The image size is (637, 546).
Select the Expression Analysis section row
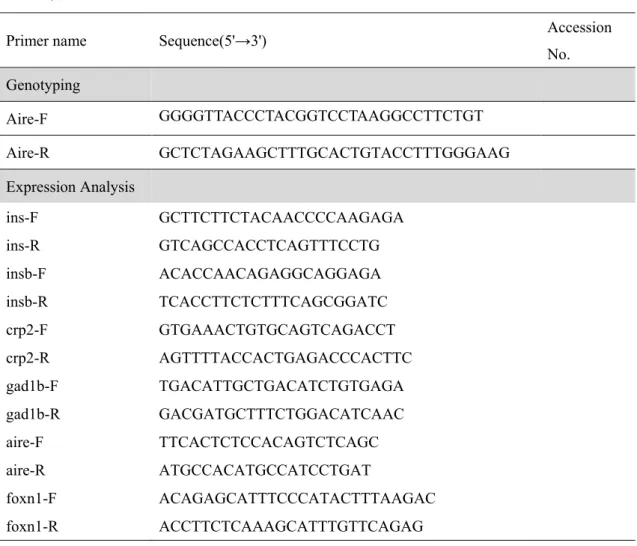[318, 186]
